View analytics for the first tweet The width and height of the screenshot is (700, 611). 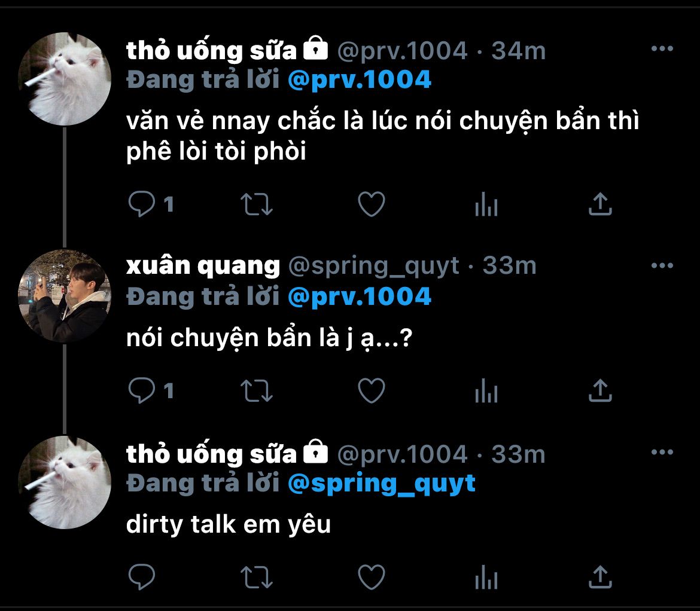coord(486,206)
